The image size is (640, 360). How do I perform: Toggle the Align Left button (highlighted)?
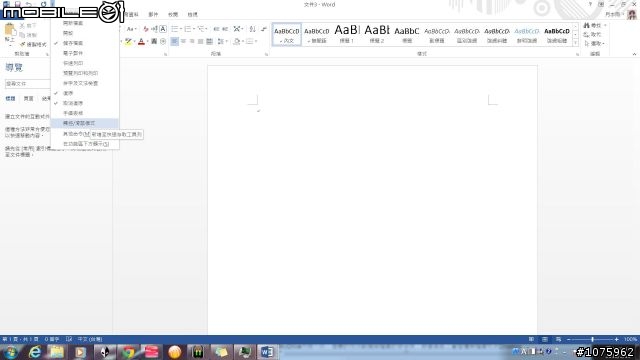coord(174,41)
